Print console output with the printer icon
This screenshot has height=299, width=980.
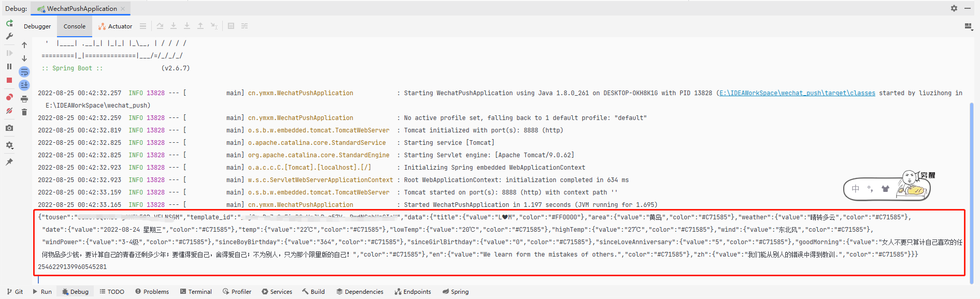[24, 99]
